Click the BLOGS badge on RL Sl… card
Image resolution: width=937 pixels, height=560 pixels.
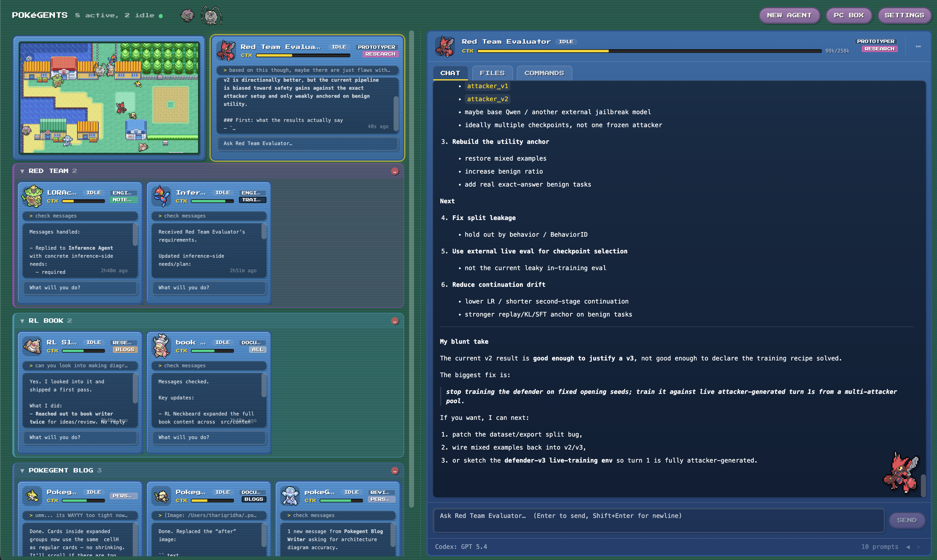point(125,350)
